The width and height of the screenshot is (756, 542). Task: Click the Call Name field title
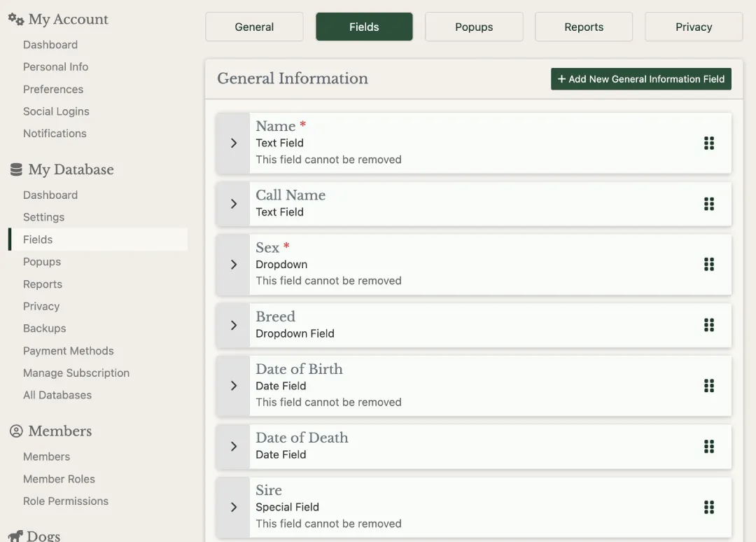[x=290, y=195]
